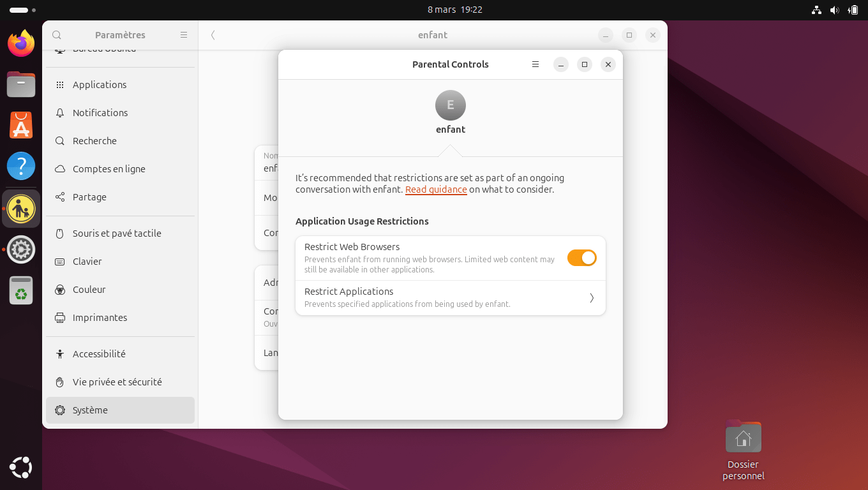Click the Applications grid icon in sidebar

coord(60,85)
